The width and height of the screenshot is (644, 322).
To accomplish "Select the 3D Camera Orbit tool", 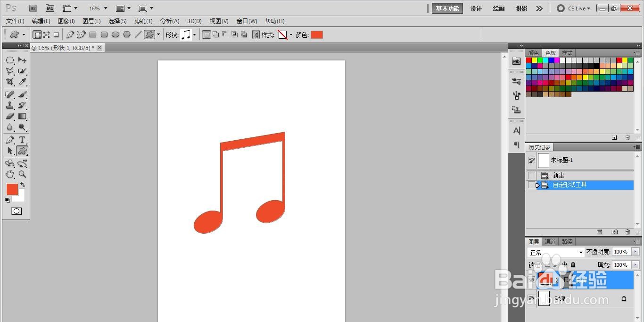I will pyautogui.click(x=22, y=163).
